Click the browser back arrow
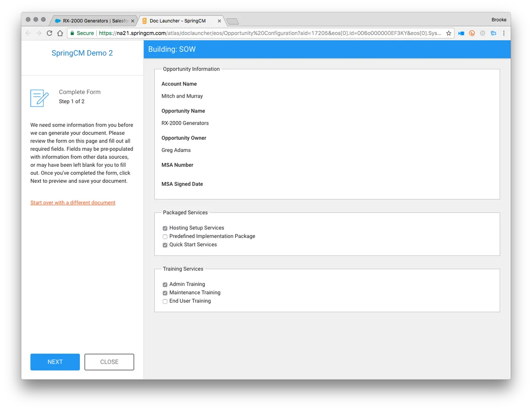The height and width of the screenshot is (410, 532). click(28, 33)
